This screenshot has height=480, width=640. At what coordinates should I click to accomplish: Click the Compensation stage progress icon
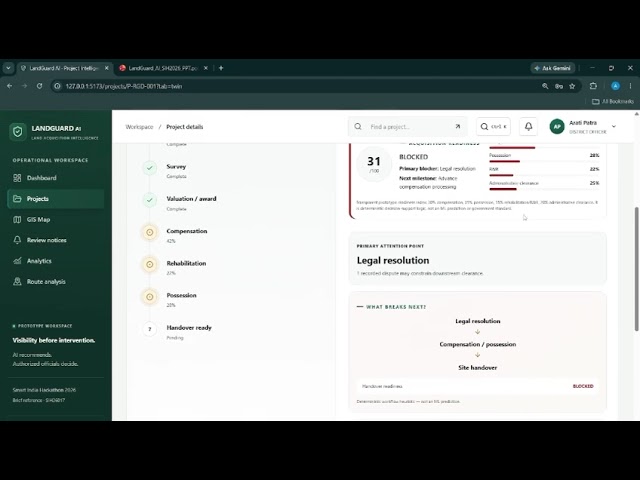[150, 232]
